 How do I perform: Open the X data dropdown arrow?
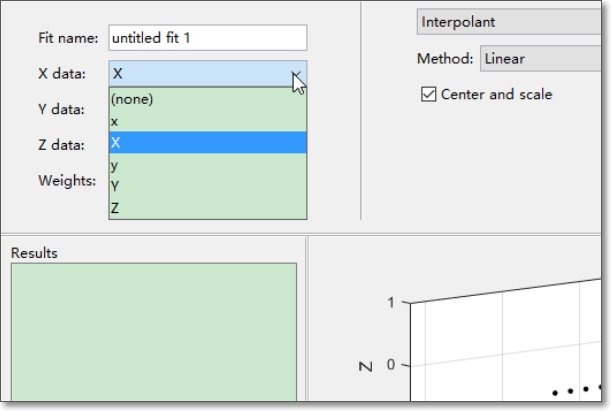point(296,74)
